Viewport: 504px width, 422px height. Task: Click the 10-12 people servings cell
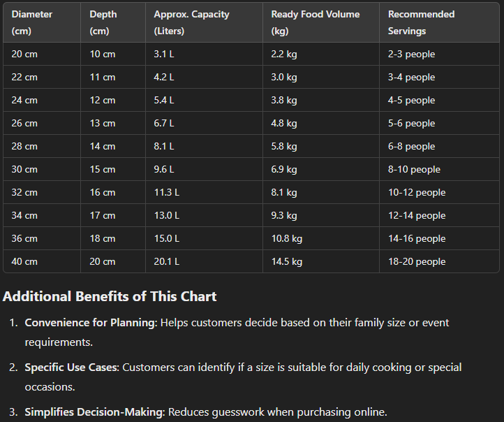(439, 192)
